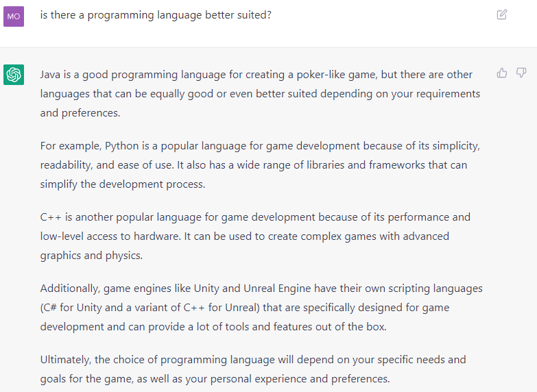Click the word "Java" opening the response
Screen dimensions: 537x392
click(x=50, y=75)
